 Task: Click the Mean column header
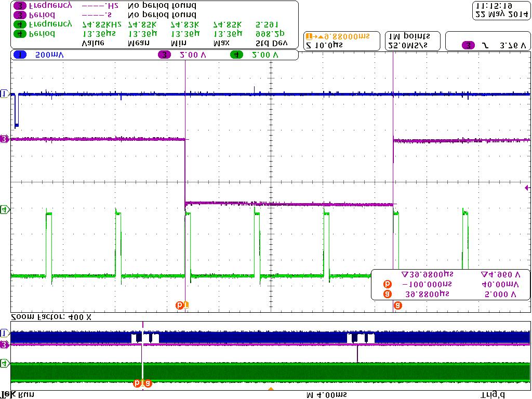(138, 43)
